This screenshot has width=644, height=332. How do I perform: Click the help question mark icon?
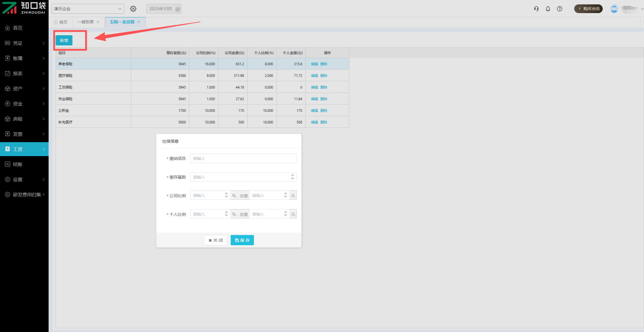point(559,9)
